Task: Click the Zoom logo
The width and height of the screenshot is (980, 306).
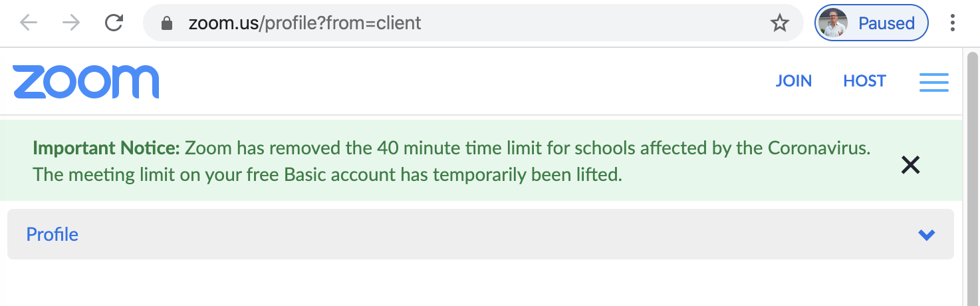Action: tap(86, 82)
